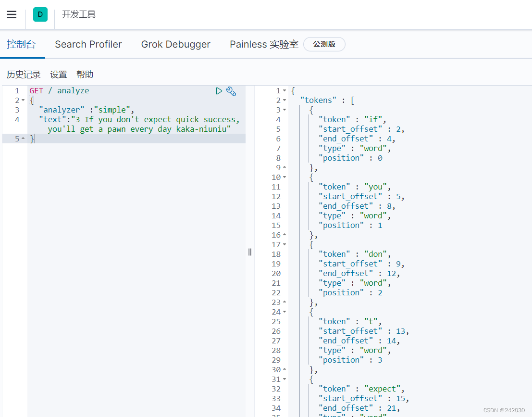The width and height of the screenshot is (532, 417).
Task: Click the "start_offset" : 2 line
Action: pyautogui.click(x=361, y=129)
